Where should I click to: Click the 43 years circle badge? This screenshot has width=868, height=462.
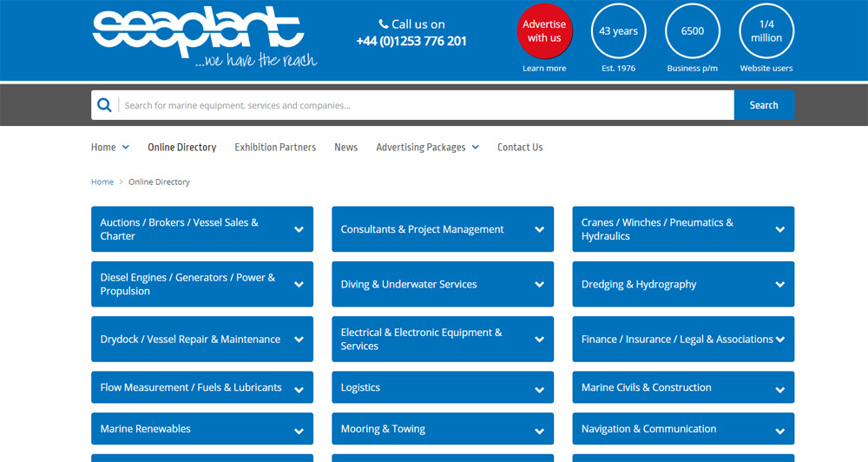click(x=618, y=31)
